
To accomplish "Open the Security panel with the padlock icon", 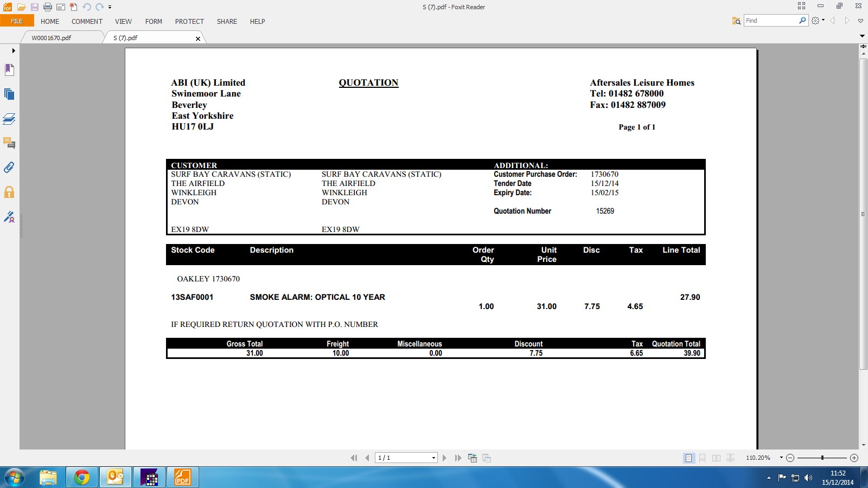I will tap(9, 192).
